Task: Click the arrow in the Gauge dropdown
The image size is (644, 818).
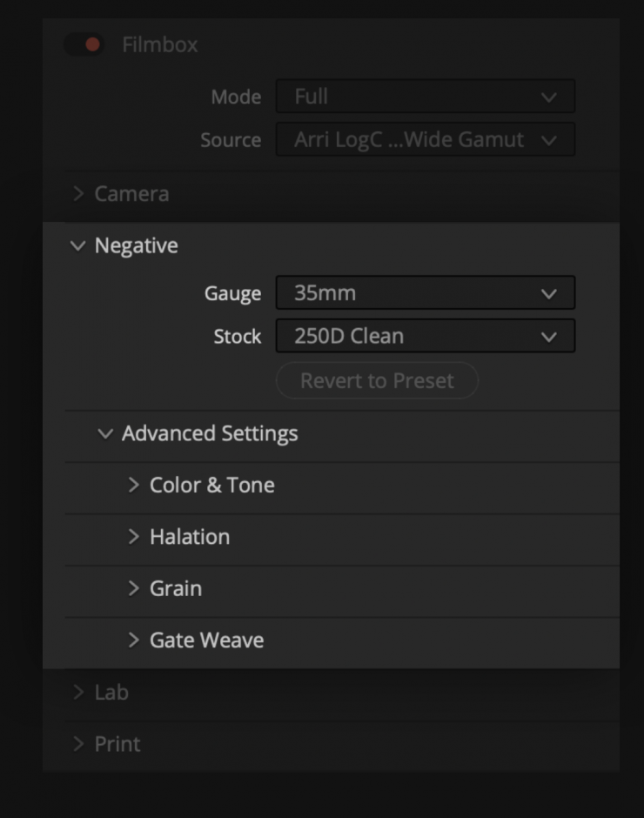Action: 548,294
